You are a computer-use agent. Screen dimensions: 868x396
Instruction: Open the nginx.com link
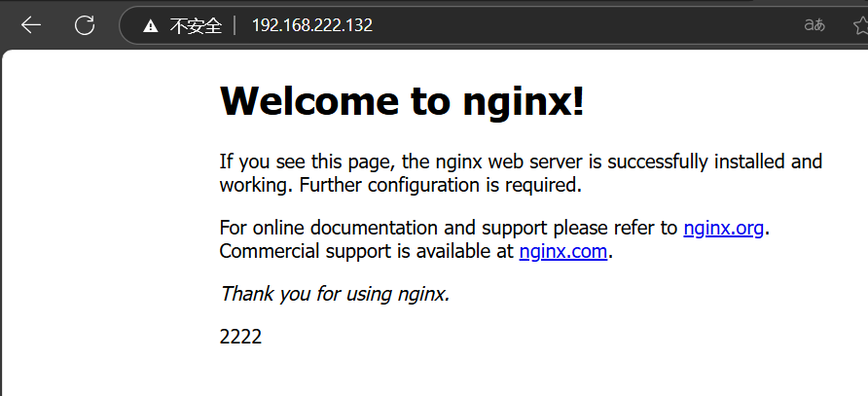pyautogui.click(x=563, y=251)
